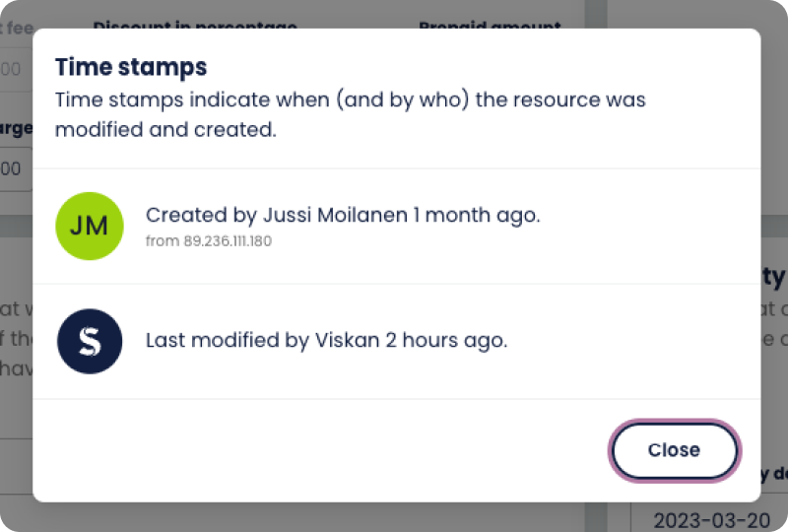Click the dark Viskan S logo avatar
The image size is (788, 532).
pyautogui.click(x=90, y=341)
